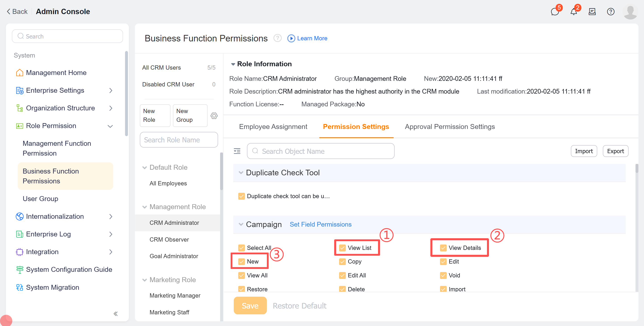Select the Internationalization globe icon in sidebar
Viewport: 644px width, 326px height.
tap(19, 217)
